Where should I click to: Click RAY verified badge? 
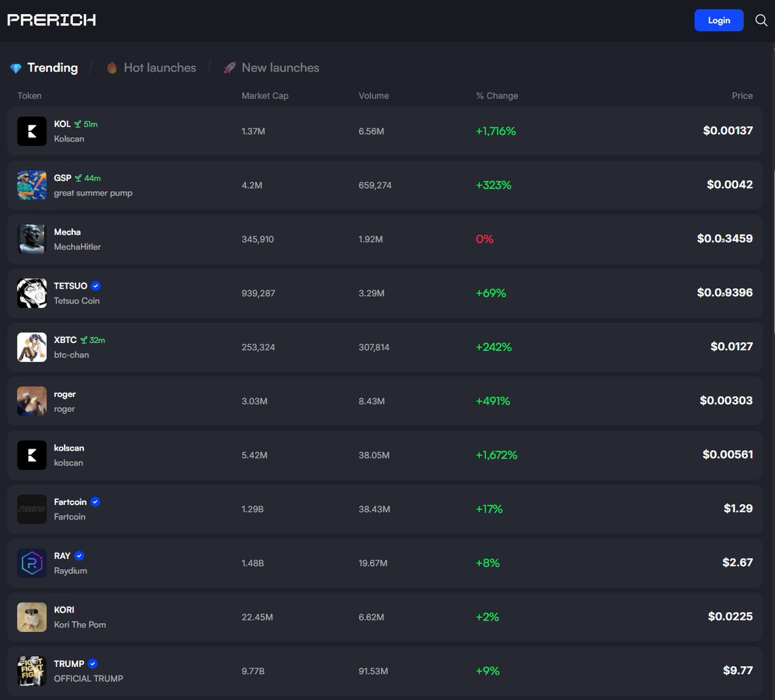(x=79, y=555)
